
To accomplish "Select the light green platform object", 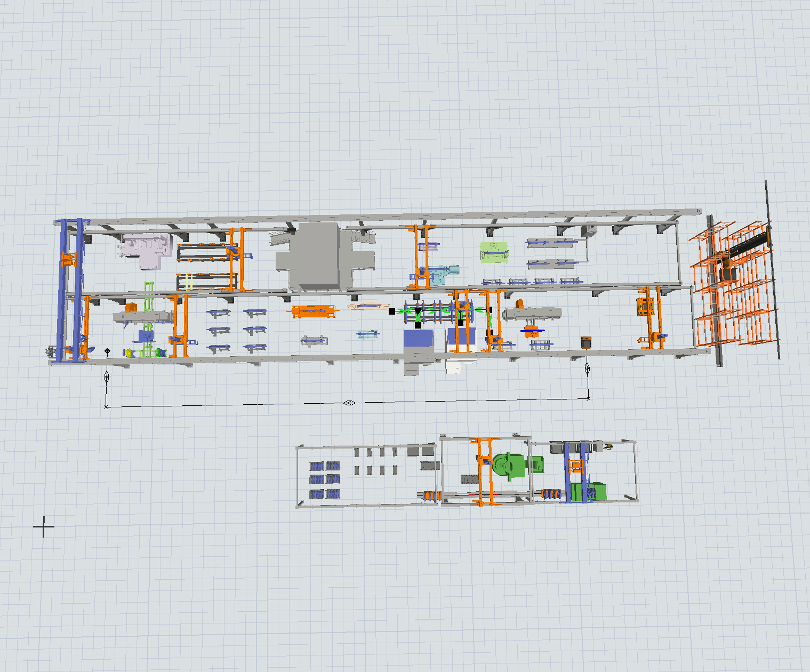I will point(493,252).
